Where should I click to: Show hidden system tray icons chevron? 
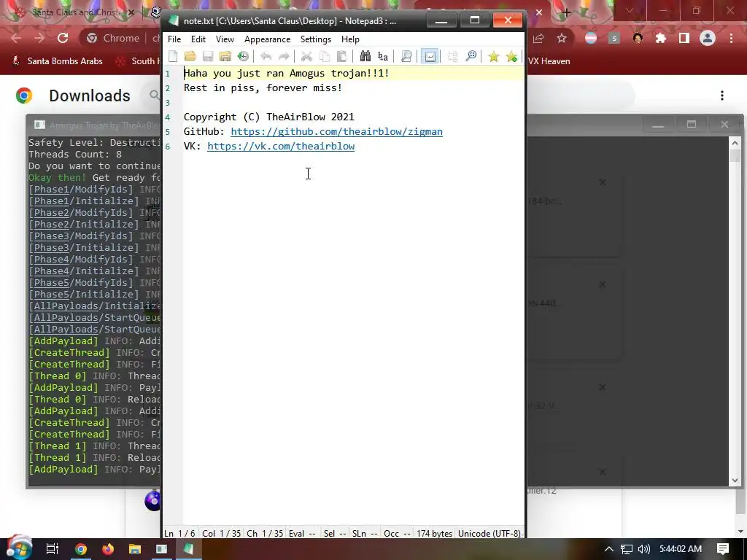(609, 549)
